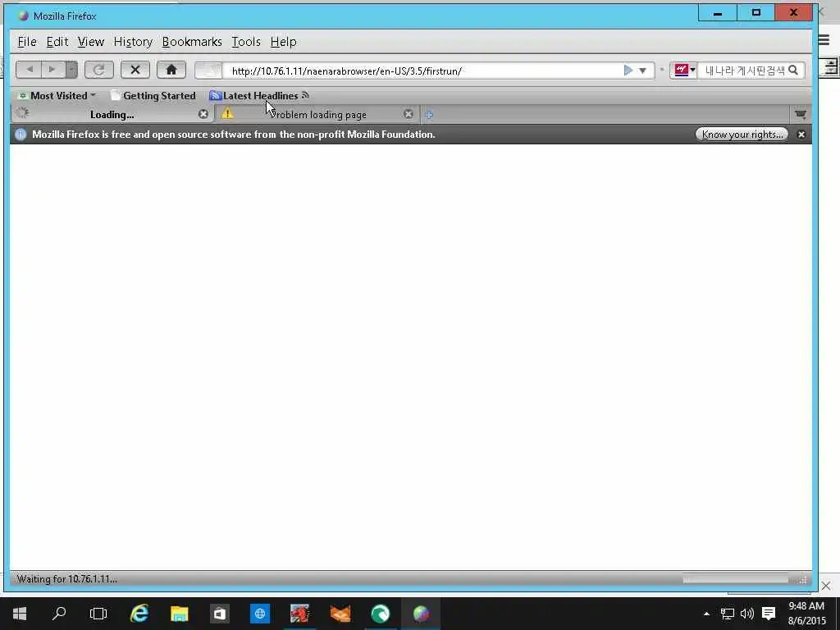Click the Mozilla Firefox title bar icon
The width and height of the screenshot is (840, 630).
22,16
